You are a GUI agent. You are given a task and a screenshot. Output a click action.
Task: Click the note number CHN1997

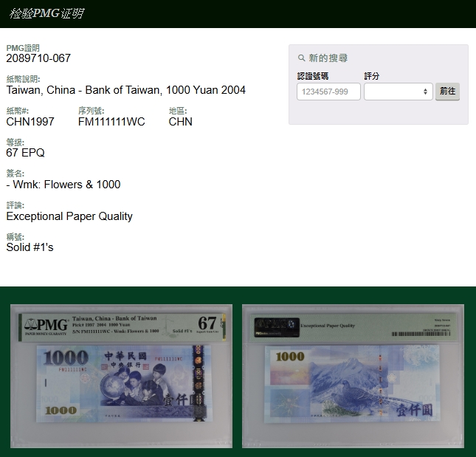pos(30,122)
